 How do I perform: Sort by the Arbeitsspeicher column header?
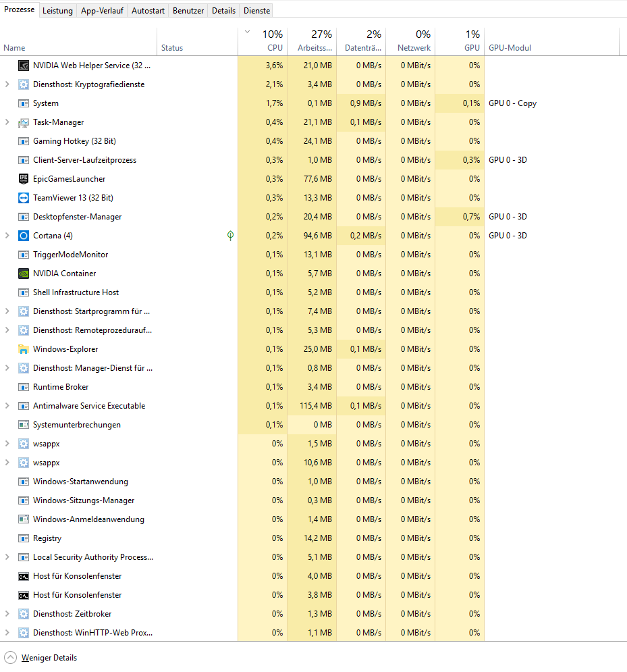pyautogui.click(x=312, y=41)
